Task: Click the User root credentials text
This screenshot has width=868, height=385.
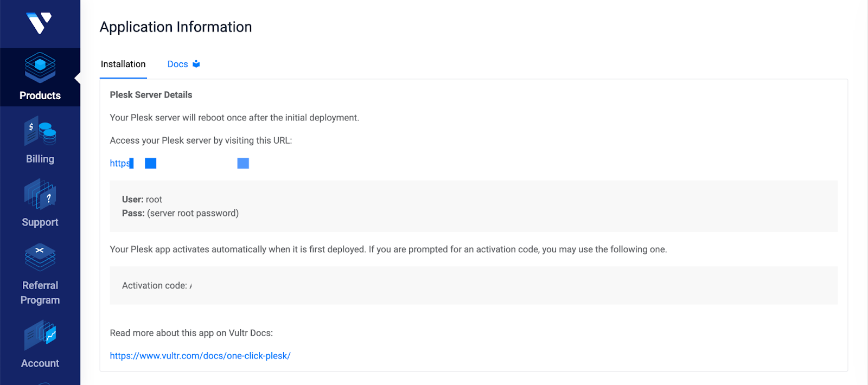Action: [142, 200]
